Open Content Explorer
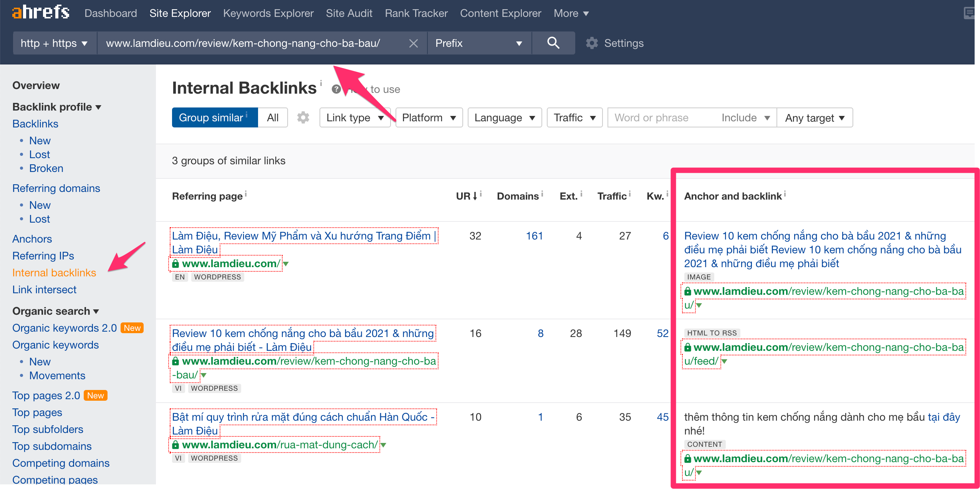The image size is (980, 489). (501, 13)
